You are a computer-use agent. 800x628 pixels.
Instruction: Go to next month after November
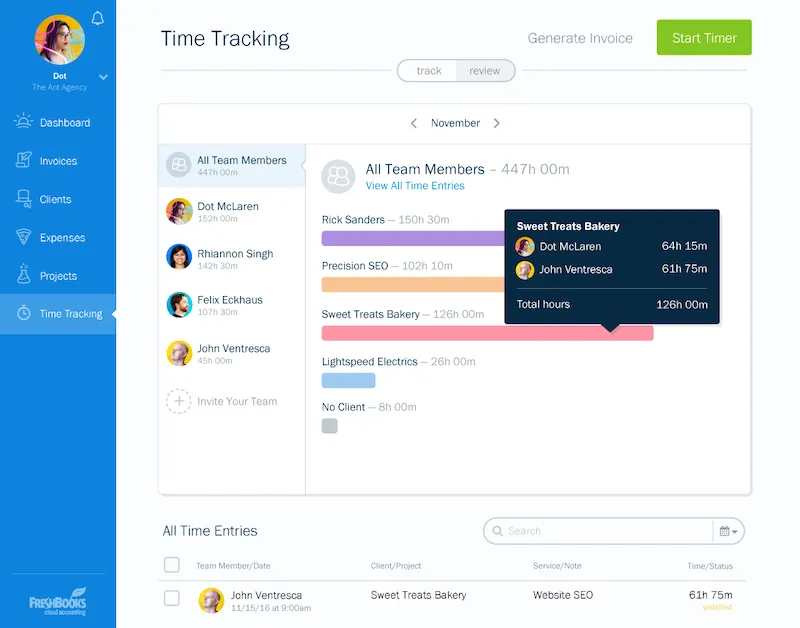tap(497, 123)
